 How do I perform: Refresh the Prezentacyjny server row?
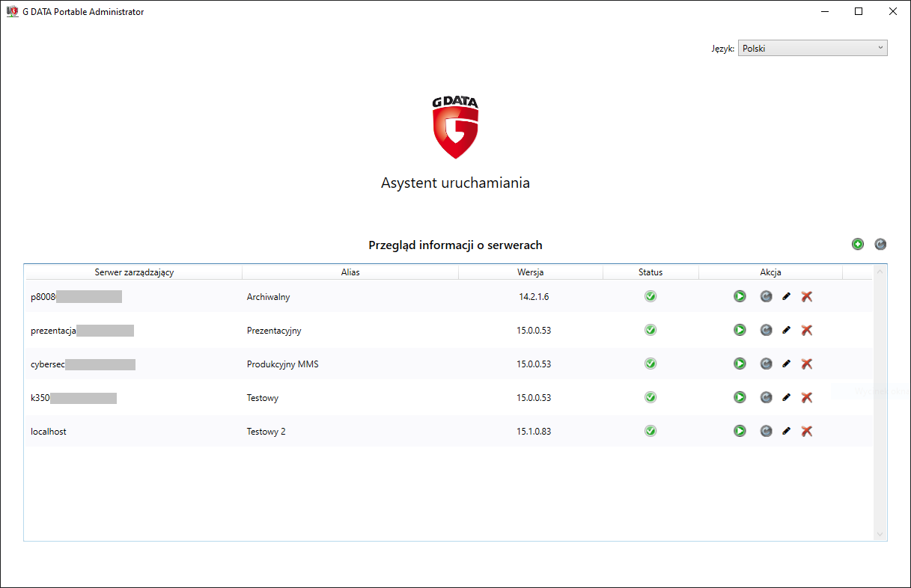coord(766,330)
